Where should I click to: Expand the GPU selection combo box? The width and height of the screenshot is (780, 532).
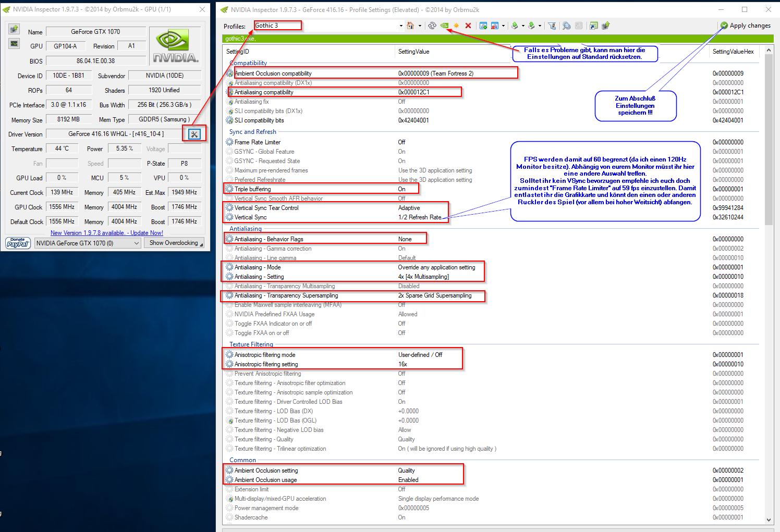(x=88, y=243)
